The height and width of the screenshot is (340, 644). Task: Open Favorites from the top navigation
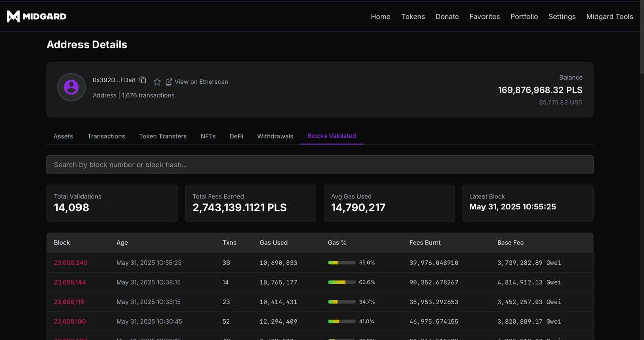click(x=485, y=17)
